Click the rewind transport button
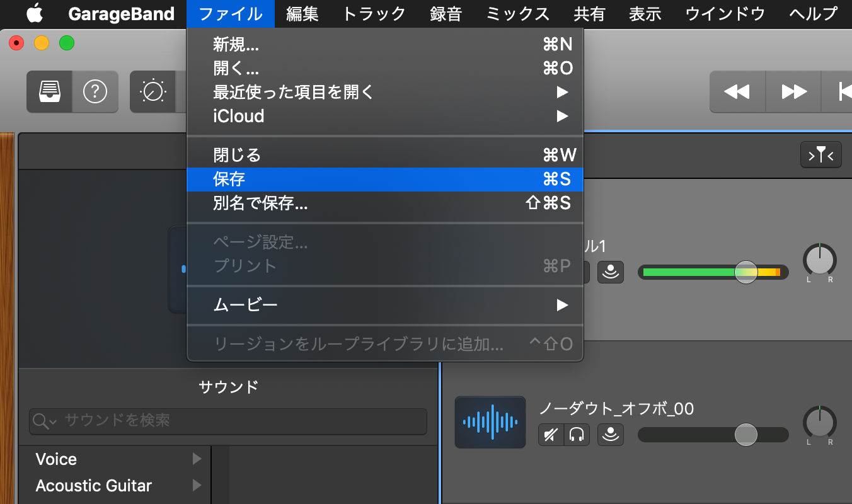 (x=737, y=92)
